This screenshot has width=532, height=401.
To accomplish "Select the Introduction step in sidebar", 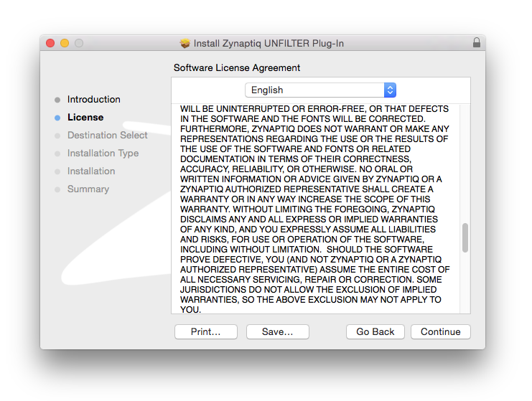I will point(93,99).
